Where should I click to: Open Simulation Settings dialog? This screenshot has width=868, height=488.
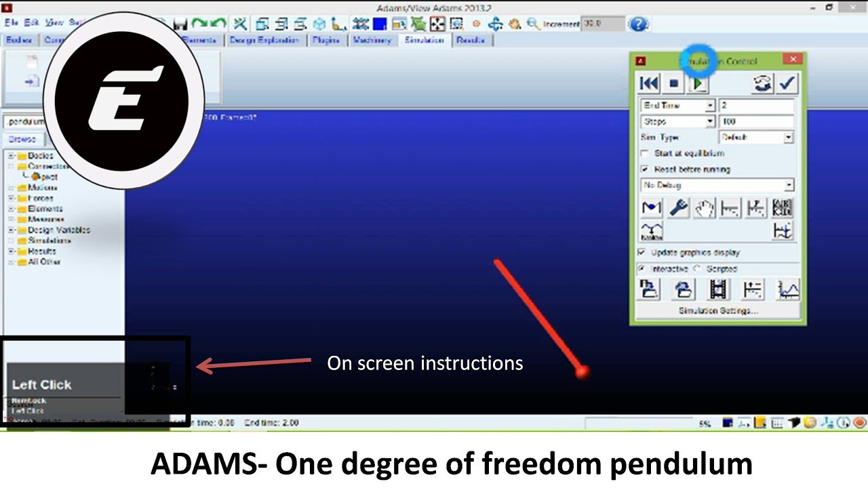pos(718,311)
